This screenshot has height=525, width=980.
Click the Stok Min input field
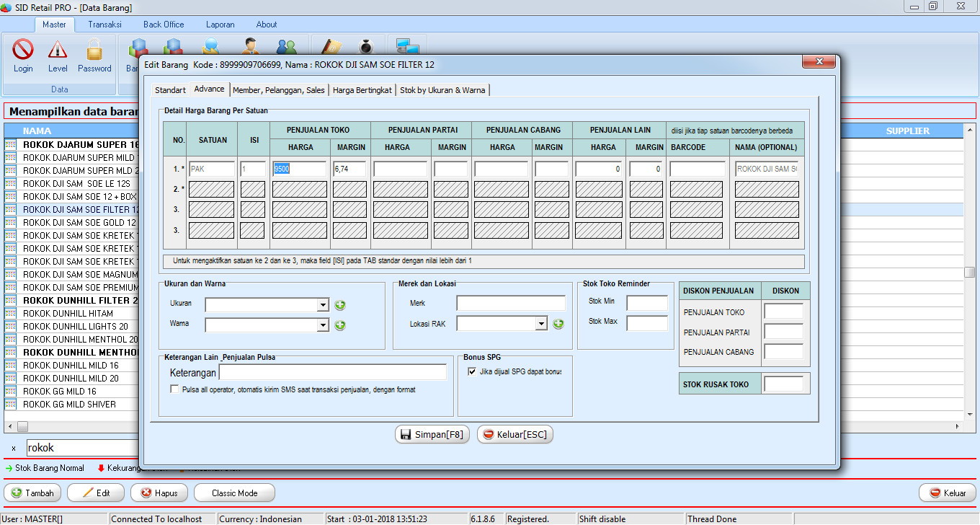646,303
